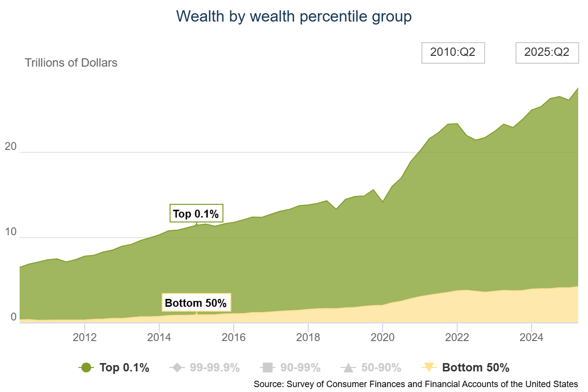
Task: Click the triangle 50-90% legend marker
Action: [348, 367]
